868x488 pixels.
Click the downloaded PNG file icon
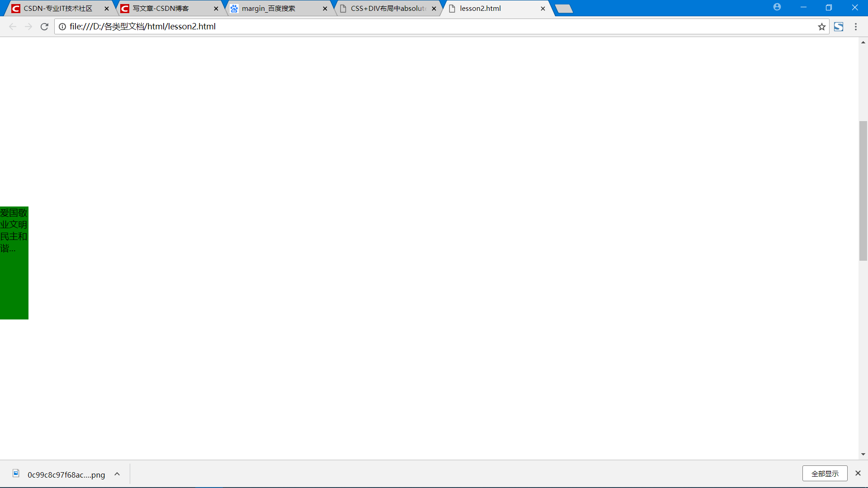(x=16, y=474)
